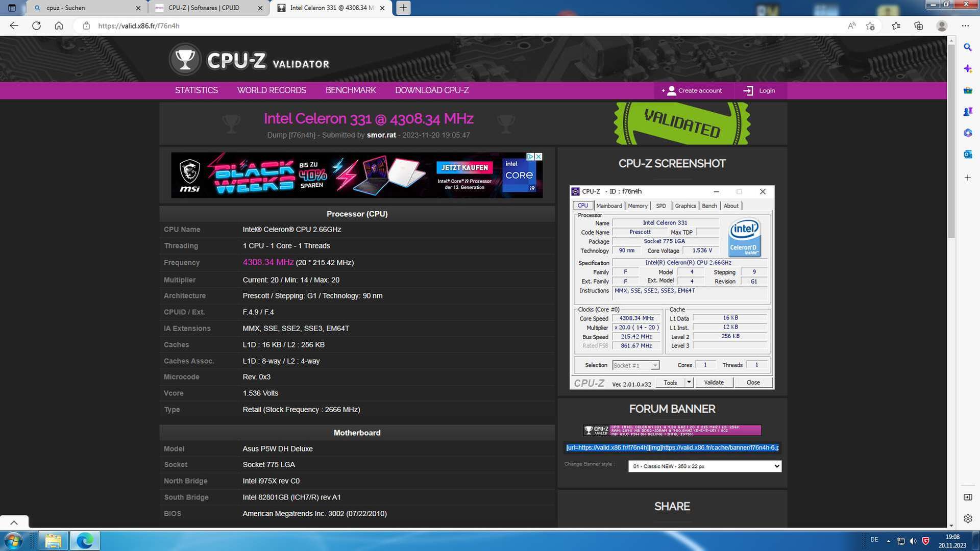The image size is (980, 551).
Task: Turn on the Read aloud icon
Action: [851, 26]
